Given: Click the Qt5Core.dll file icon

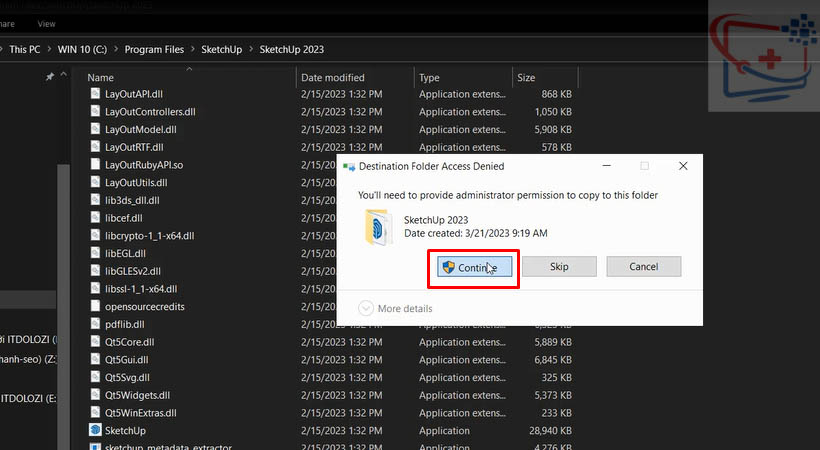Looking at the screenshot, I should click(x=95, y=342).
